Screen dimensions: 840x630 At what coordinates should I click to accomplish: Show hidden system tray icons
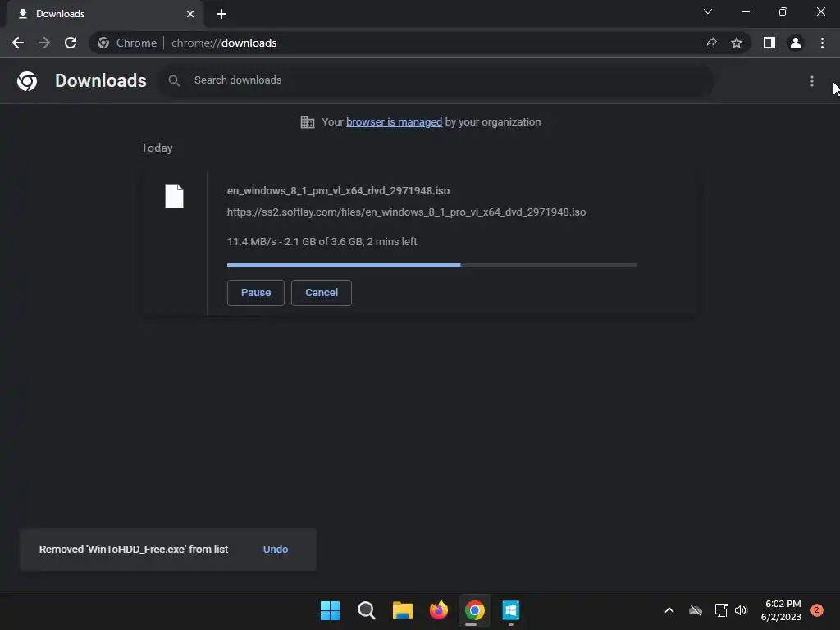click(x=669, y=610)
